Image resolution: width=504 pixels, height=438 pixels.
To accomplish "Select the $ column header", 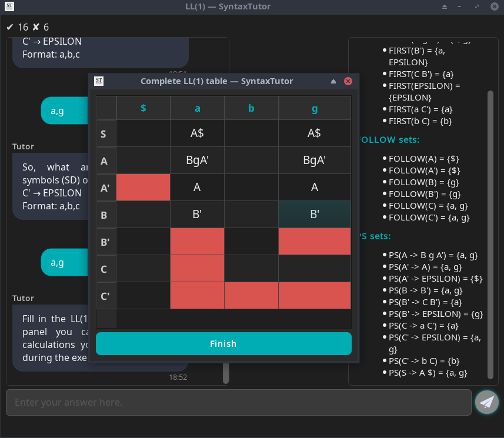I will click(143, 108).
